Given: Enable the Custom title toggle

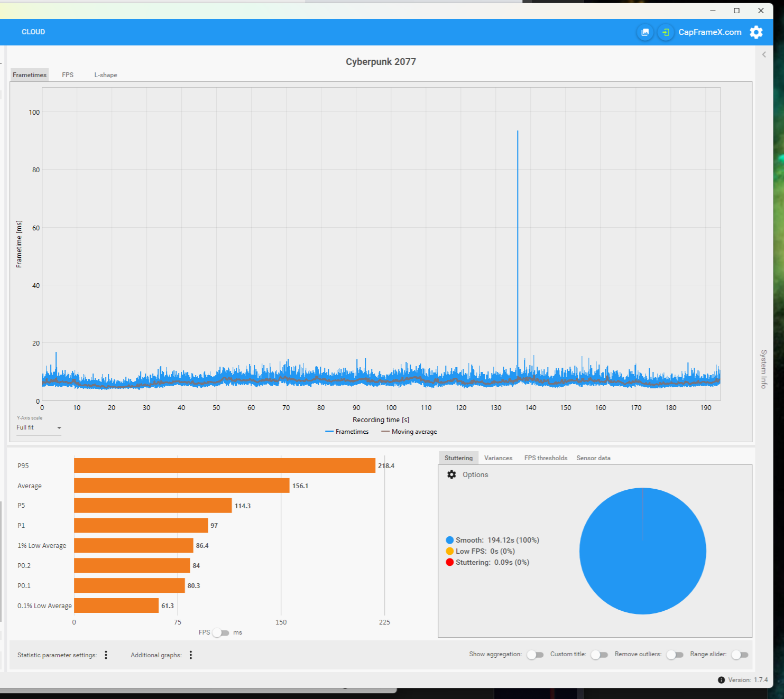Looking at the screenshot, I should (599, 655).
